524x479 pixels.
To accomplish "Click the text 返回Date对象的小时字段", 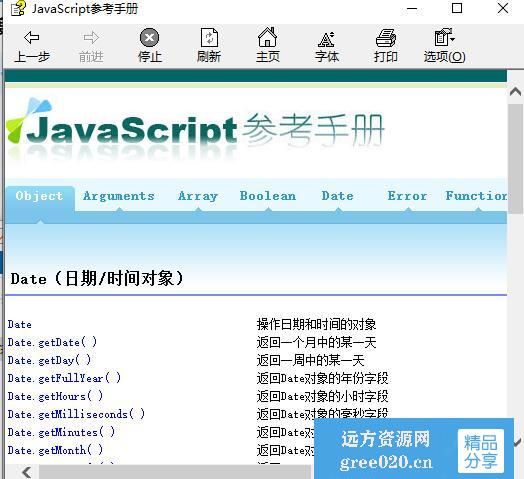I will coord(322,396).
